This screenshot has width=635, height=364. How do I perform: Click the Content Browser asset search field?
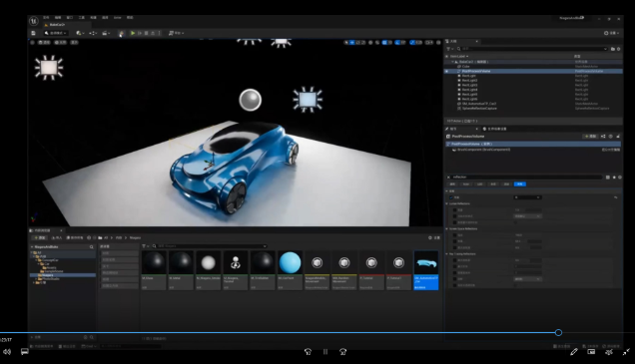210,246
